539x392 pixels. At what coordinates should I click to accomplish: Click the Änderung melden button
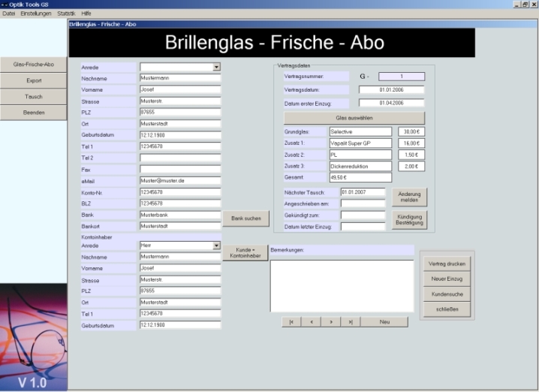coord(409,197)
